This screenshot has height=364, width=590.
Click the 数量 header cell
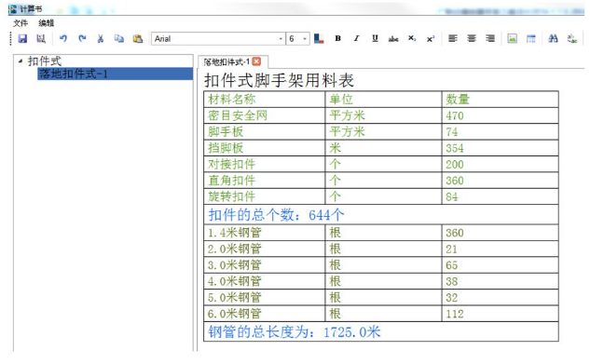(x=501, y=100)
